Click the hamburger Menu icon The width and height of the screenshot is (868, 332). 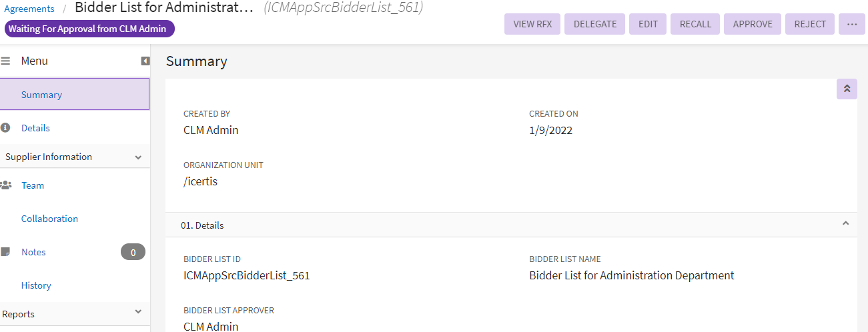coord(5,61)
